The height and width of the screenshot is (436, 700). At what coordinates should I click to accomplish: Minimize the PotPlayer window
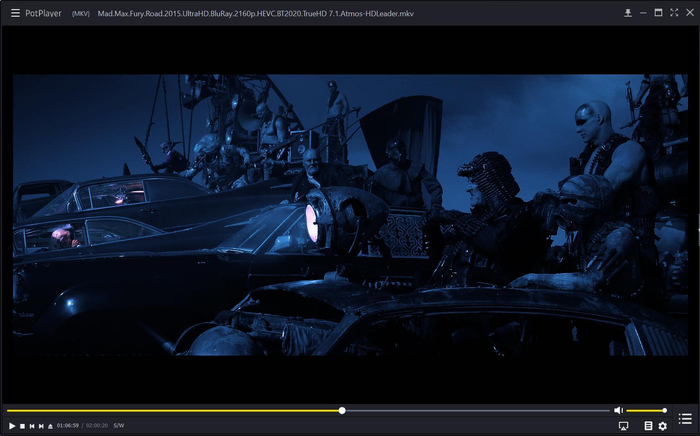point(643,13)
